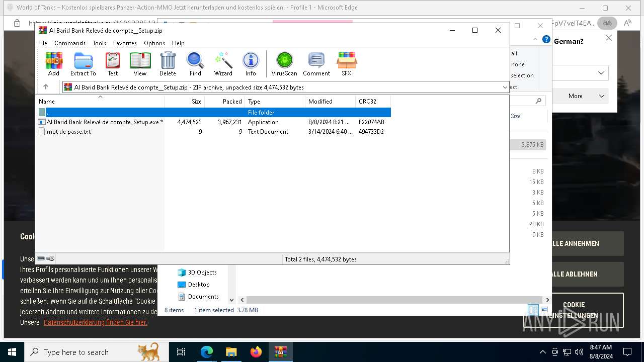
Task: Switch Explorer to details view icon
Action: 533,310
